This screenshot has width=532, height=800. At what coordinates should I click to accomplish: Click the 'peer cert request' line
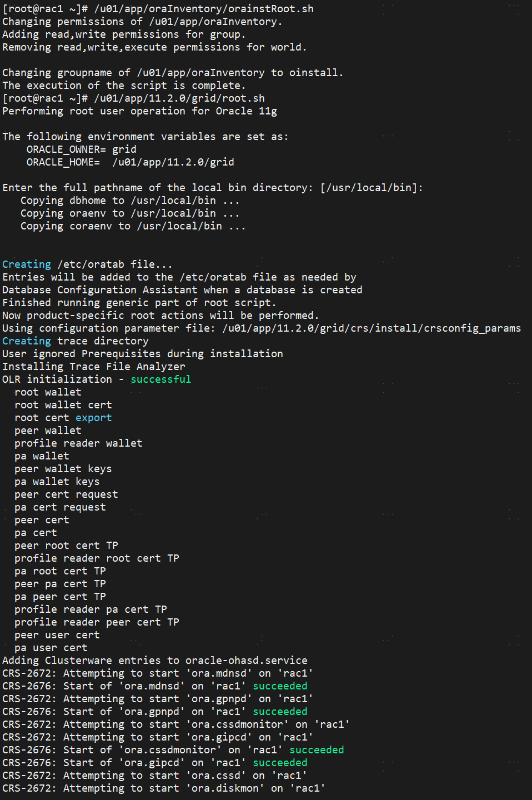coord(66,494)
